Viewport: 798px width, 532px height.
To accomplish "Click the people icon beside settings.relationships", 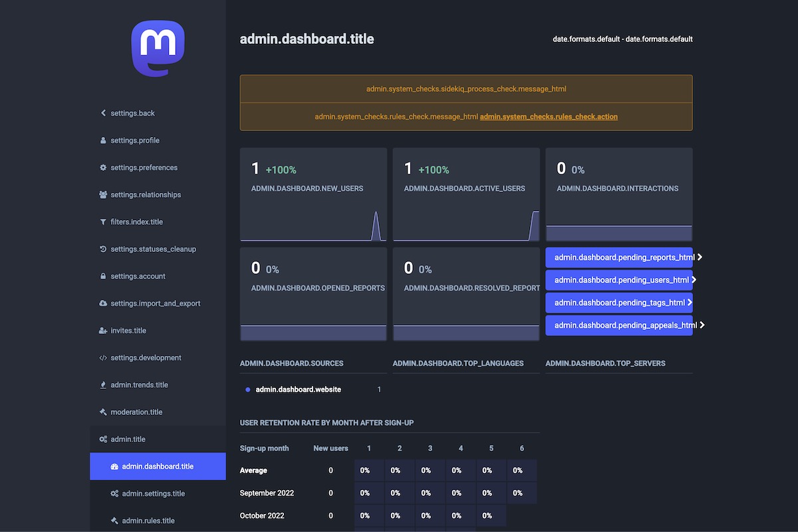I will [103, 195].
